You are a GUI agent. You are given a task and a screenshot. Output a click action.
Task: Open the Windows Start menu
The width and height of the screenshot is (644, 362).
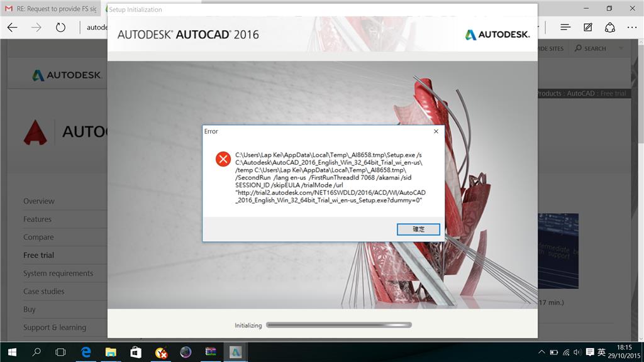[13, 352]
